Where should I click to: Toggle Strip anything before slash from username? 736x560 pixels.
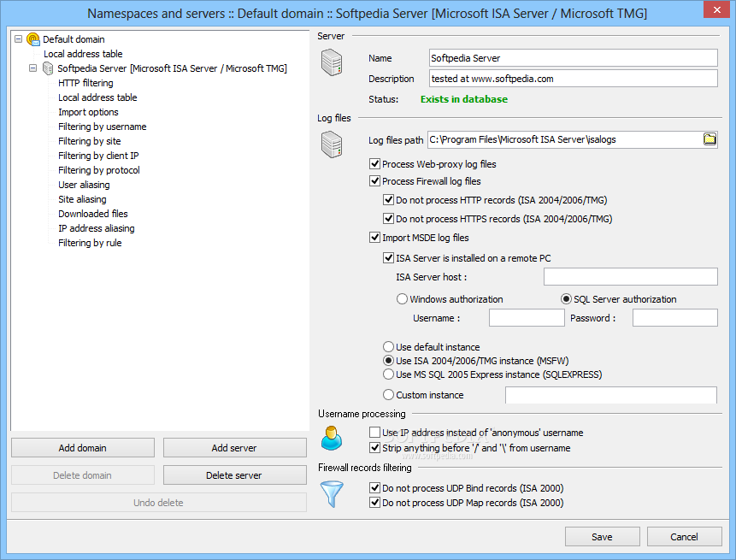pos(374,448)
